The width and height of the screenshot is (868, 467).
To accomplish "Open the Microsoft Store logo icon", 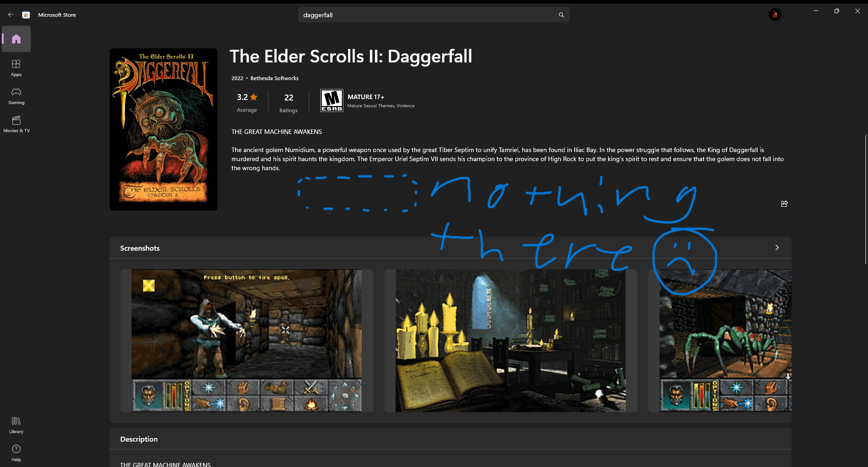I will tap(26, 15).
